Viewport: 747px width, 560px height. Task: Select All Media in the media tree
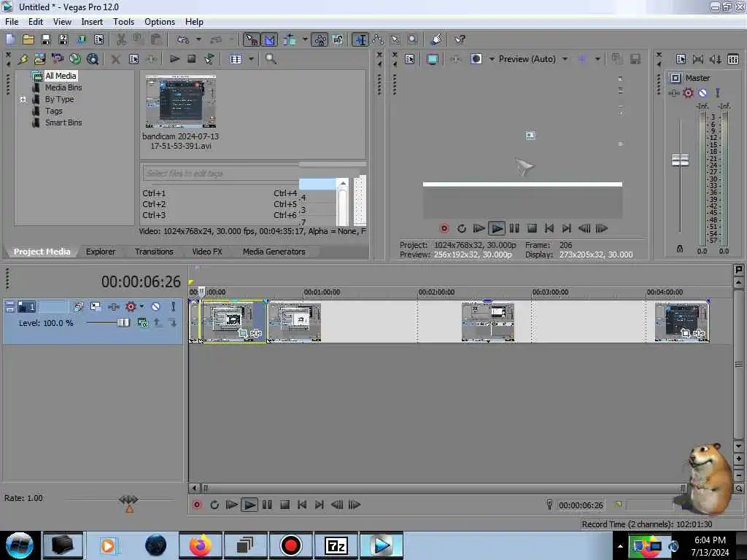coord(61,76)
